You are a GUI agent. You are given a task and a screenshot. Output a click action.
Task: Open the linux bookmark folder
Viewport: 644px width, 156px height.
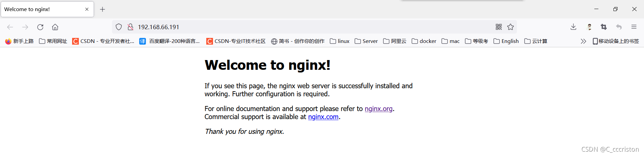[340, 41]
